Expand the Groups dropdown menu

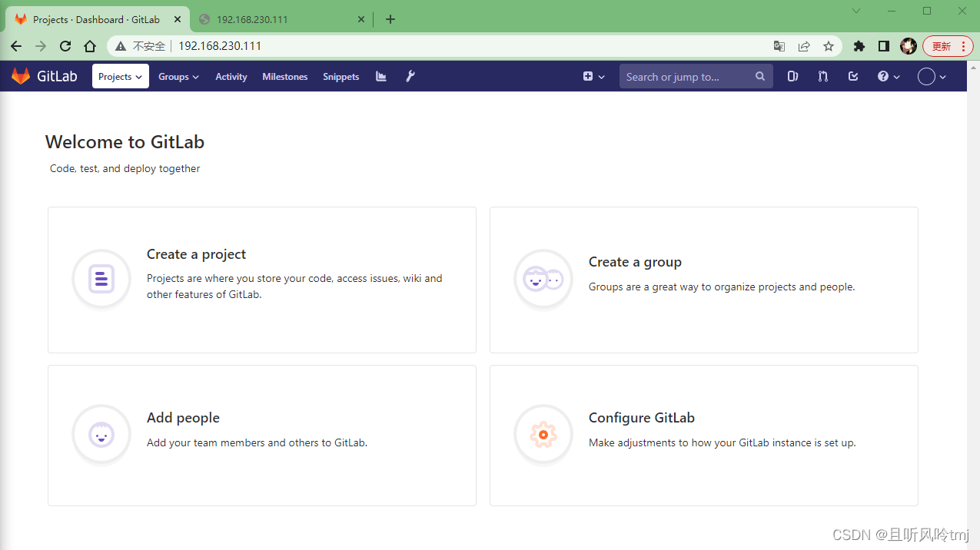coord(178,77)
